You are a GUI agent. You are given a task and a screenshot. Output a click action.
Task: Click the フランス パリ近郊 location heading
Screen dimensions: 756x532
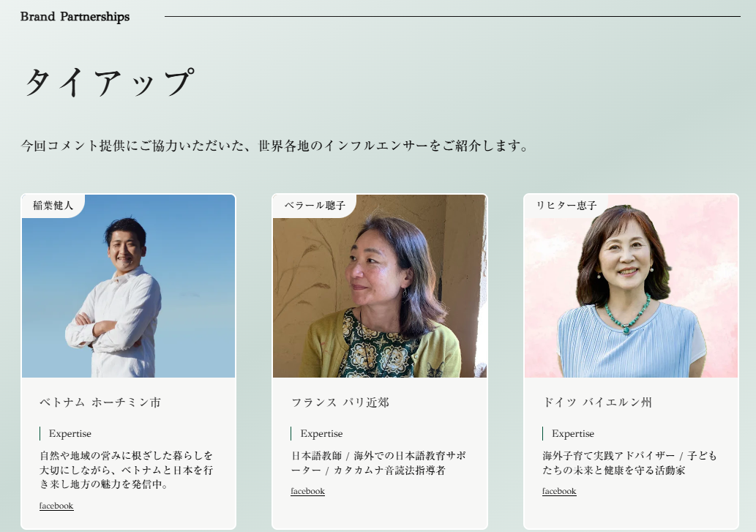point(340,402)
